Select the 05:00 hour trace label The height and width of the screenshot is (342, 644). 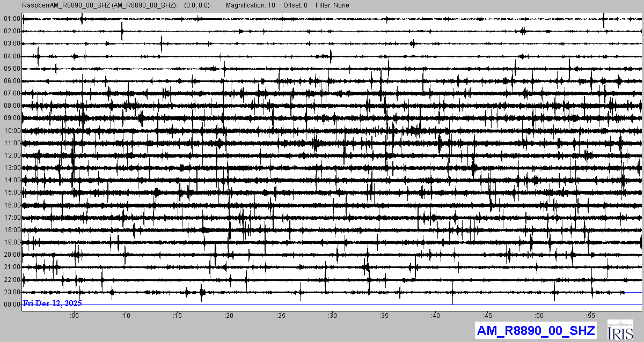coord(11,69)
